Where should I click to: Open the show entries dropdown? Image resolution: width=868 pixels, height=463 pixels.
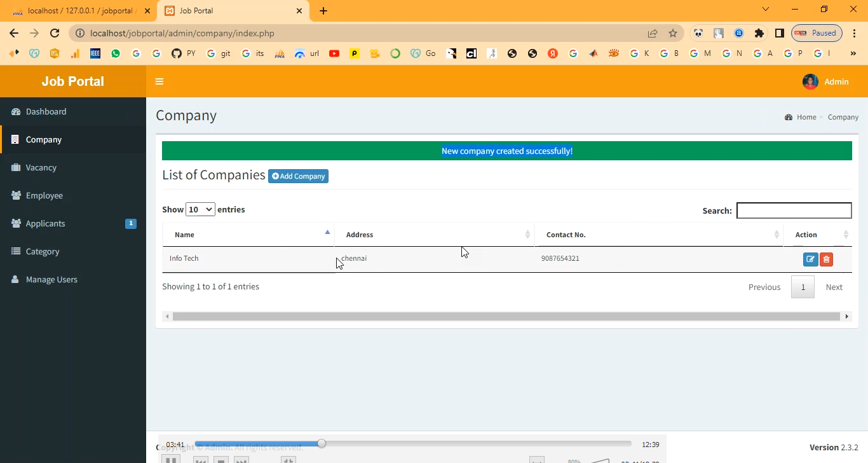click(x=200, y=209)
